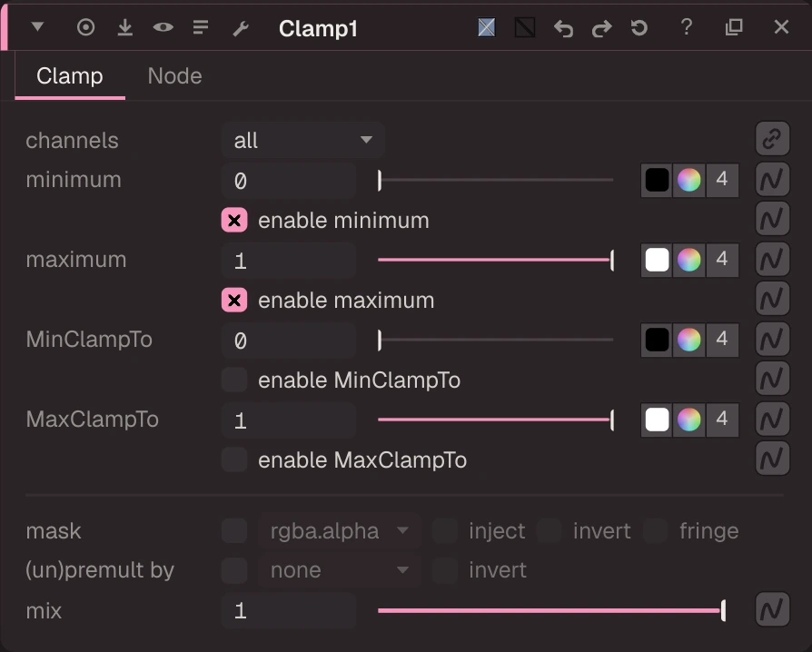Uncheck enable maximum checkbox
Viewport: 812px width, 652px height.
coord(234,300)
